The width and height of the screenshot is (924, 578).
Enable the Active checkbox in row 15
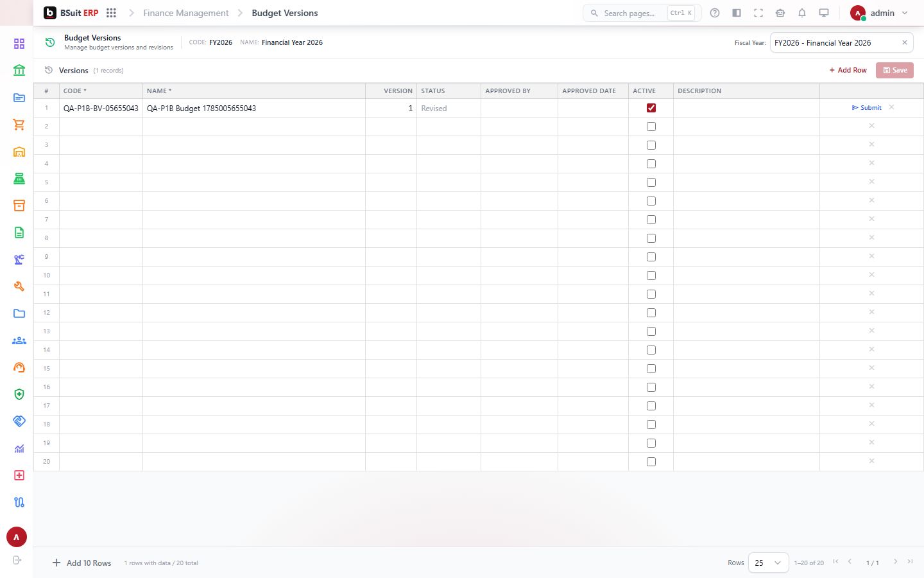pyautogui.click(x=651, y=369)
